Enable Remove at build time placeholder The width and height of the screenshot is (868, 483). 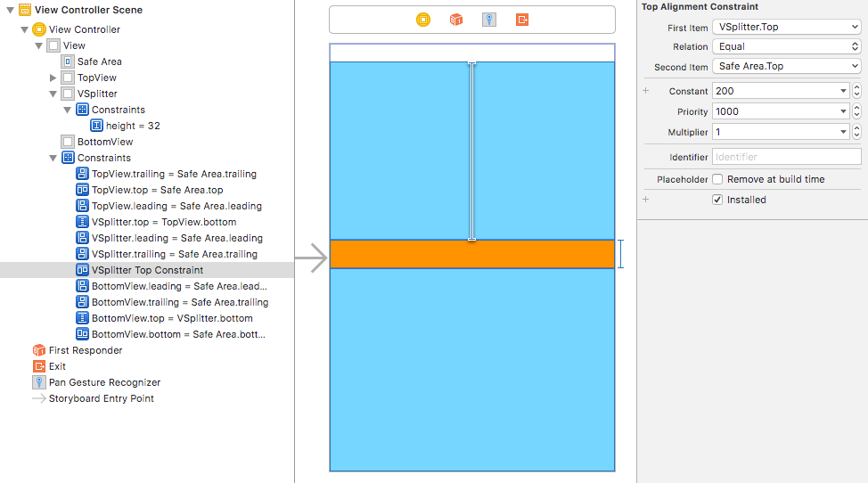point(717,179)
